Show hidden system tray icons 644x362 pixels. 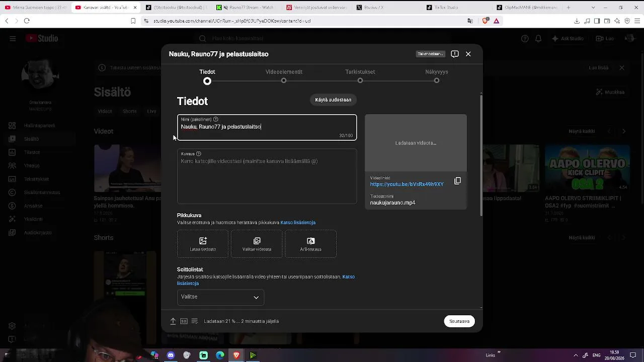point(576,355)
